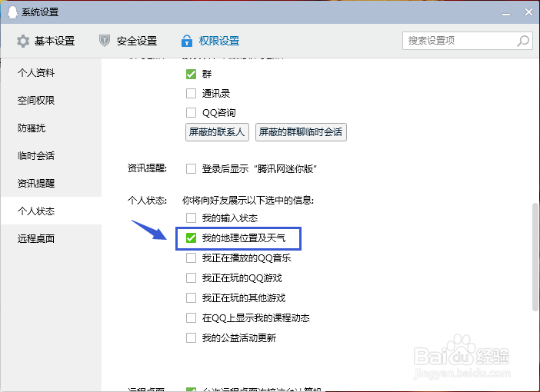Focus the 搜索设置项 search field
Screen dimensions: 540x392
(x=468, y=41)
